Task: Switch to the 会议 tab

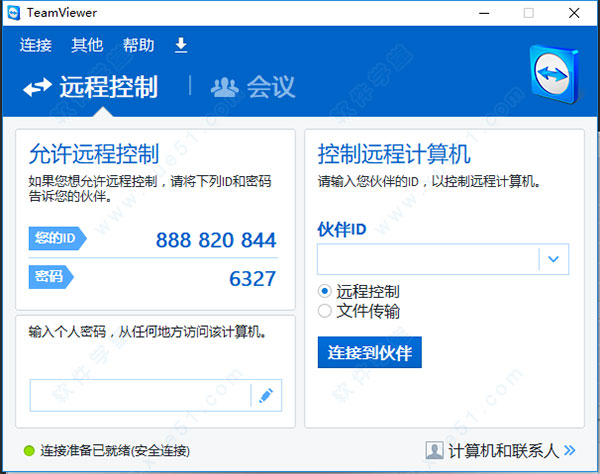Action: [271, 87]
